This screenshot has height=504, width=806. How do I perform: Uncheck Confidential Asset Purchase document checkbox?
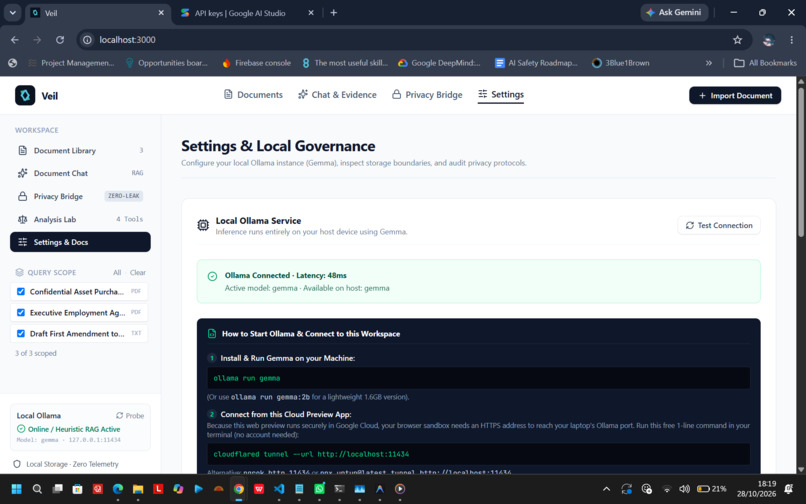[21, 292]
